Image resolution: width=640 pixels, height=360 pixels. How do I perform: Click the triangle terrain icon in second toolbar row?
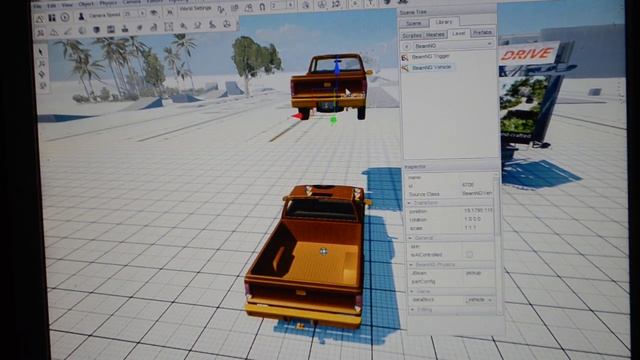54,32
